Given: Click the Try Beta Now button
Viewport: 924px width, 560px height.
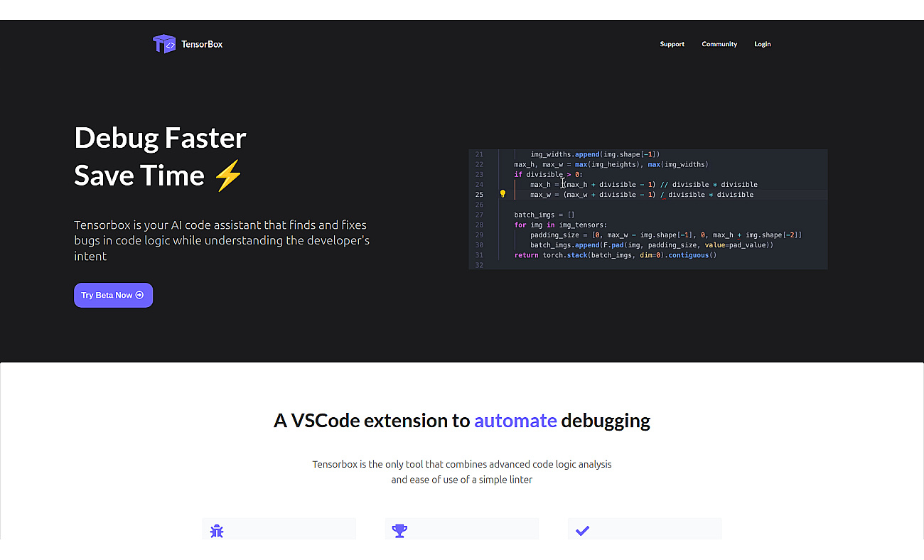Looking at the screenshot, I should click(x=114, y=295).
